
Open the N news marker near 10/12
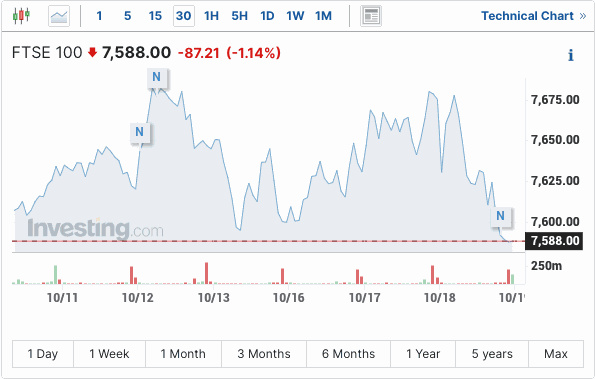[x=139, y=132]
